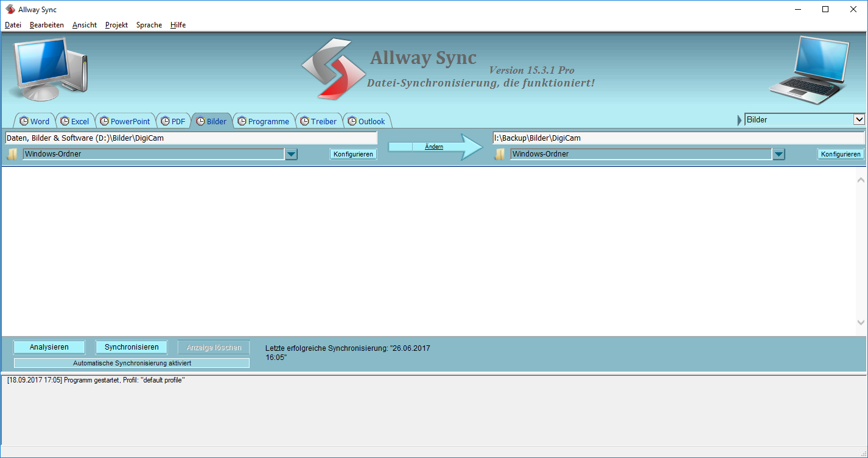The image size is (868, 458).
Task: Open the Bearbeiten menu
Action: tap(47, 25)
